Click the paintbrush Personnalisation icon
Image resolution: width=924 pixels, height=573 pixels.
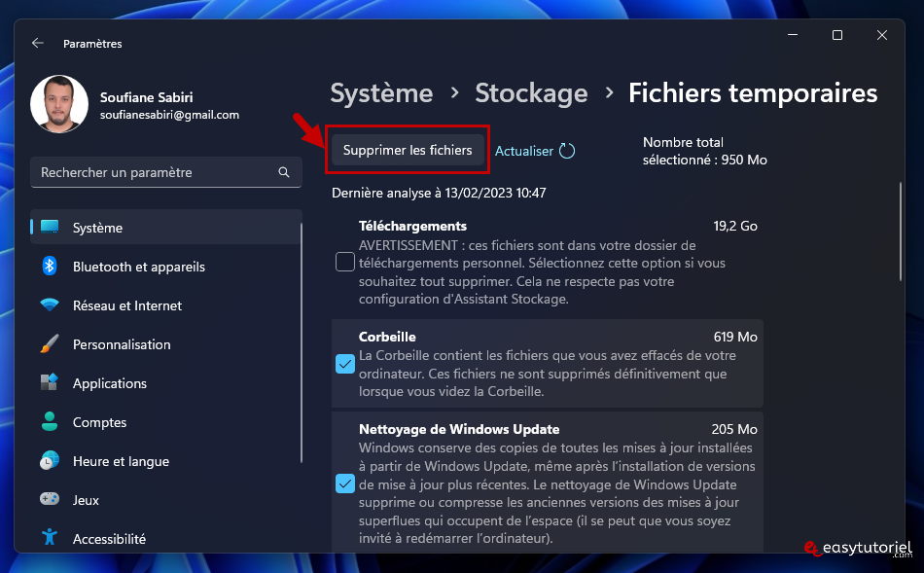[50, 343]
